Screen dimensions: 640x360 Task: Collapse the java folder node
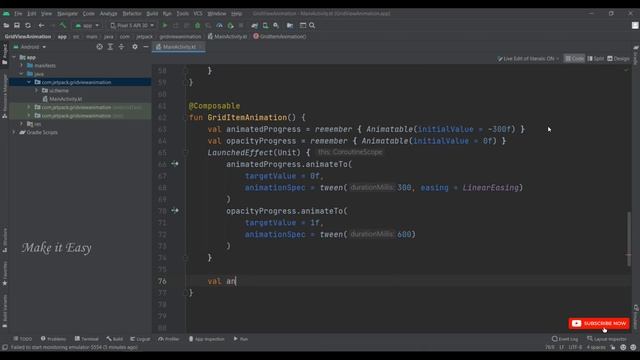[x=22, y=74]
